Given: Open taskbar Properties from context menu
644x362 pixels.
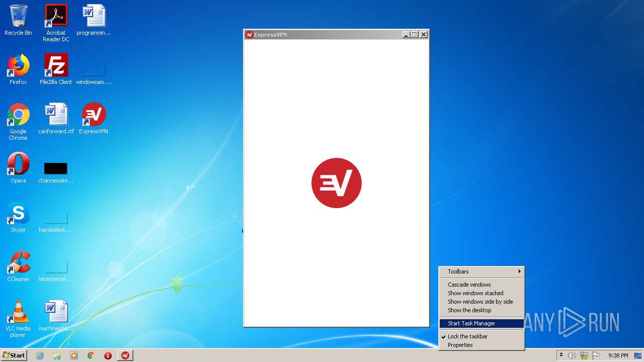Looking at the screenshot, I should (x=481, y=345).
